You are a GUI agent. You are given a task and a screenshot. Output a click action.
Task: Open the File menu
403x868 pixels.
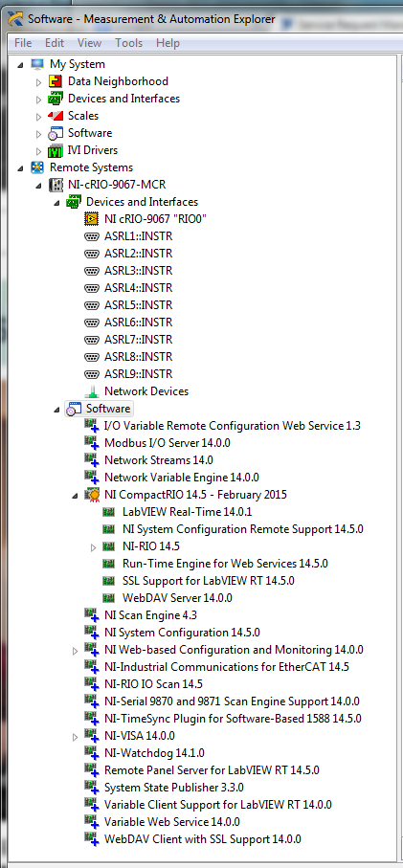(x=23, y=43)
